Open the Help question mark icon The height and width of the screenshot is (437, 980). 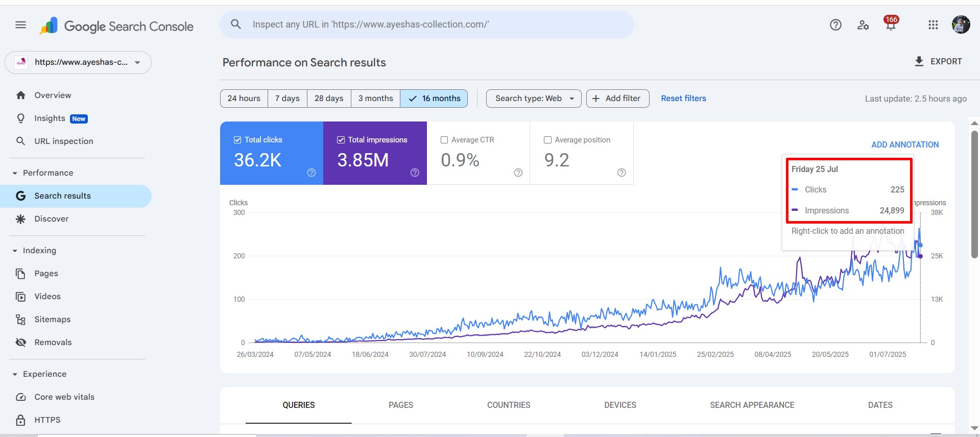(x=835, y=25)
